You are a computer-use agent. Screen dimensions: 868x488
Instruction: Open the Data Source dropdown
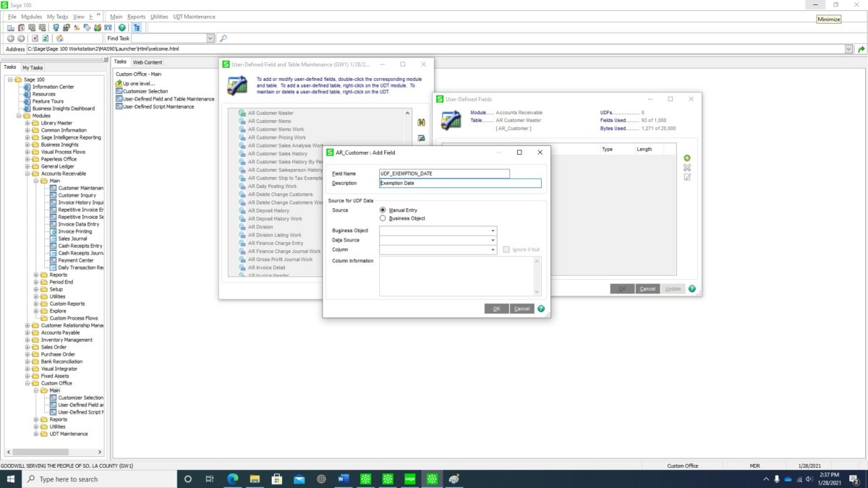tap(492, 239)
